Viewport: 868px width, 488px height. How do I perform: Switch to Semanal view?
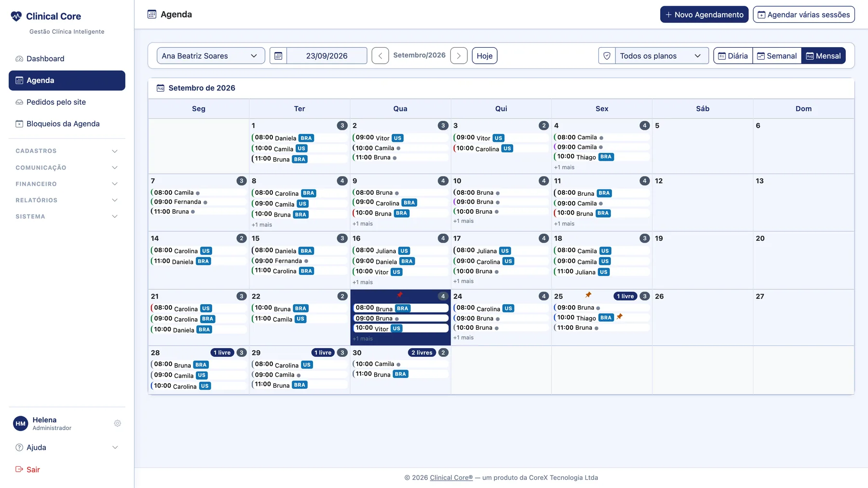(777, 56)
